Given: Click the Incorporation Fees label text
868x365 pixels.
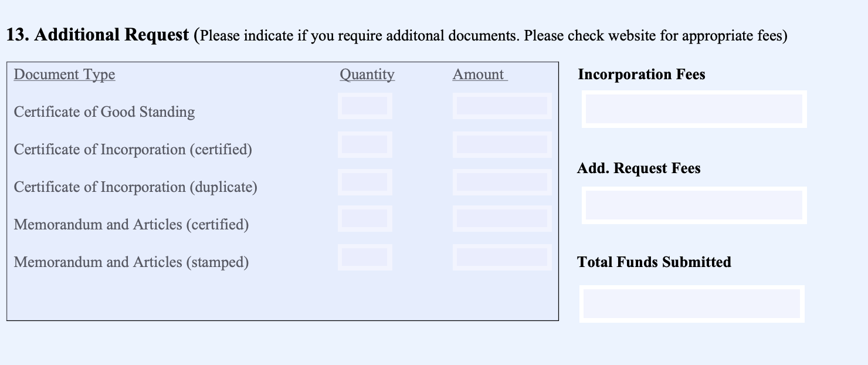Looking at the screenshot, I should (641, 74).
